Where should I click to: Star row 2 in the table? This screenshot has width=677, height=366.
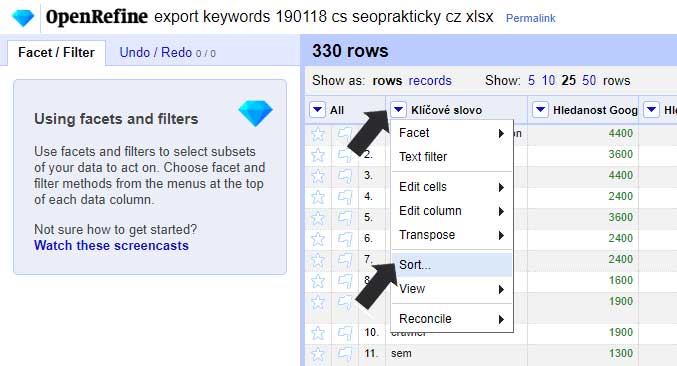point(318,155)
